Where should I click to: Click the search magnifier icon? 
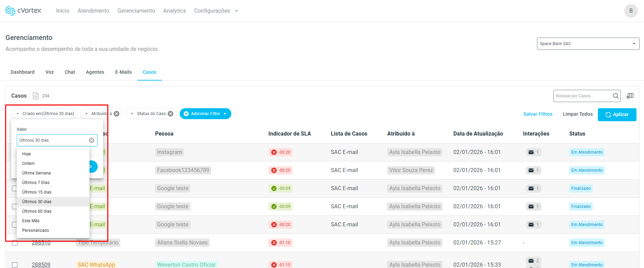click(616, 96)
